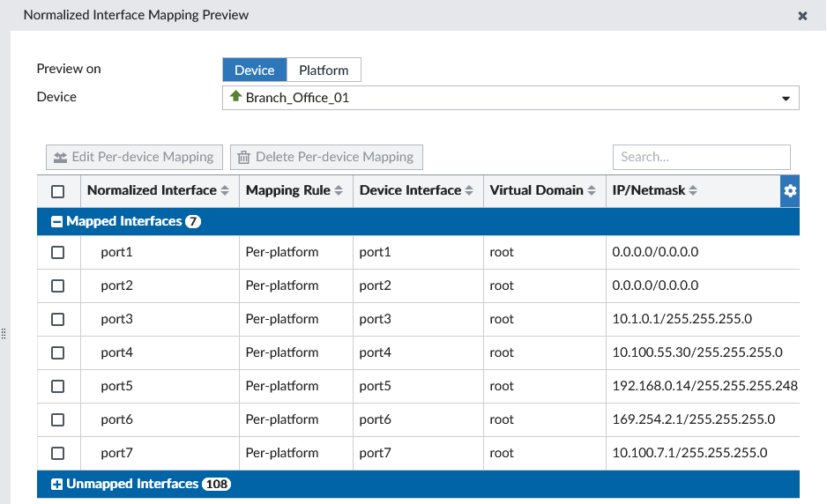Open the column settings gear icon
Screen dimensions: 827x504
[x=790, y=191]
